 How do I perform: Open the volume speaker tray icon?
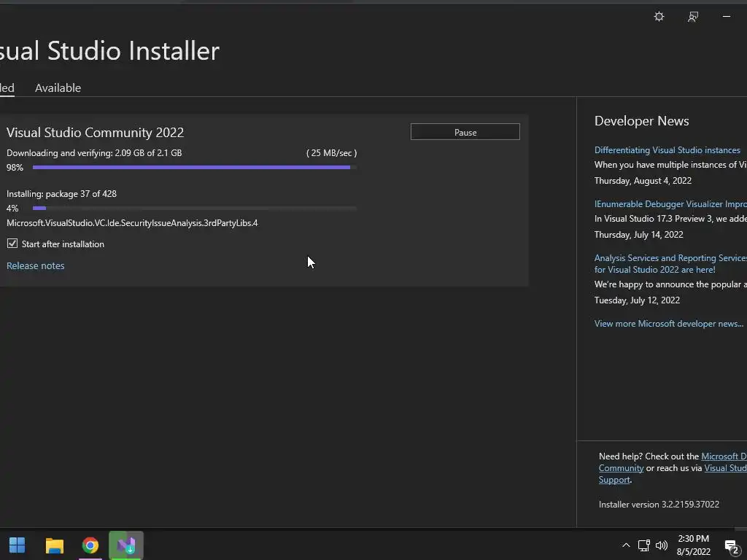[662, 545]
